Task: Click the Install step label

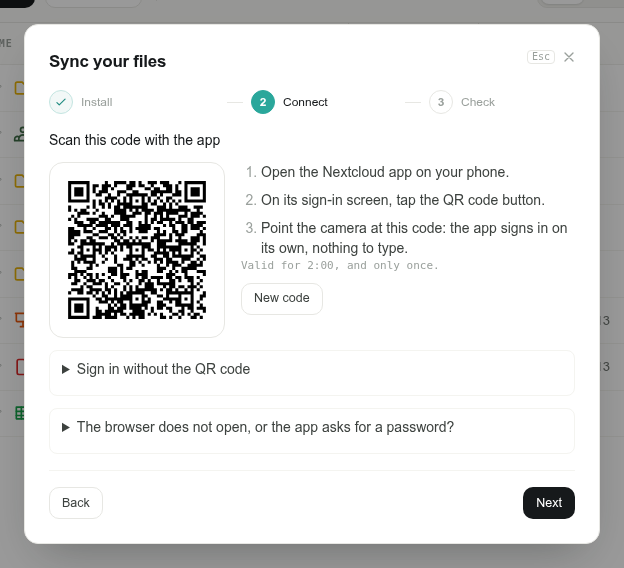Action: coord(97,102)
